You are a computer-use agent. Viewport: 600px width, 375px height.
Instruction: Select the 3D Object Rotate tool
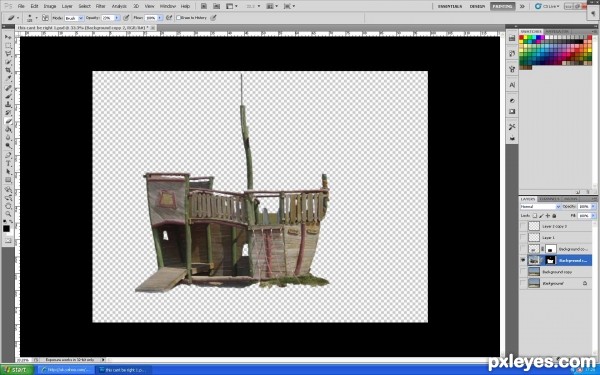8,189
